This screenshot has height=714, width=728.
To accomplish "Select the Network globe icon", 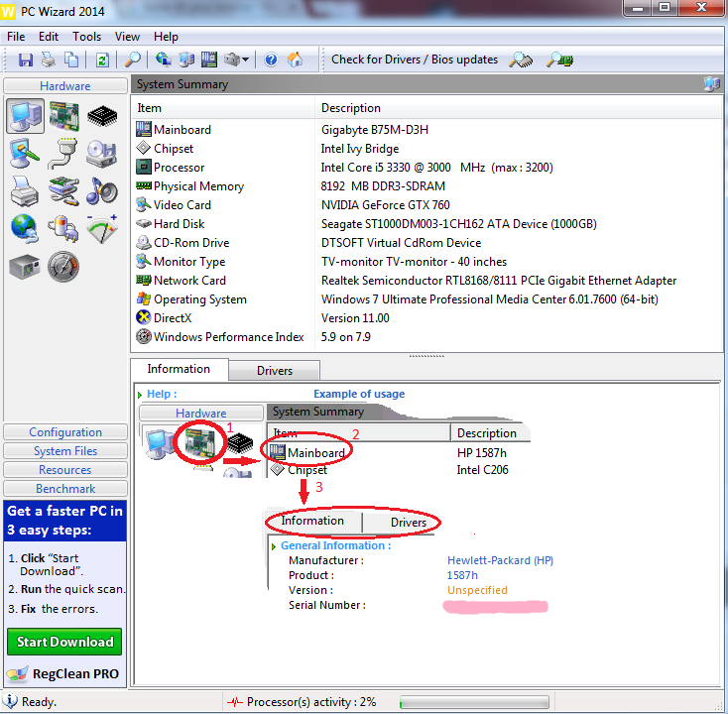I will [25, 229].
